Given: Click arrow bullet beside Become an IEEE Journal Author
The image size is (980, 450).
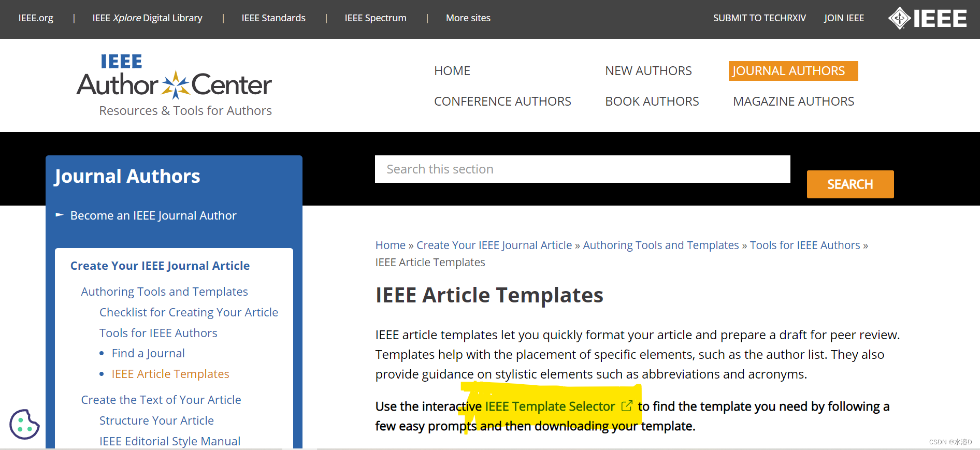Looking at the screenshot, I should pyautogui.click(x=60, y=214).
